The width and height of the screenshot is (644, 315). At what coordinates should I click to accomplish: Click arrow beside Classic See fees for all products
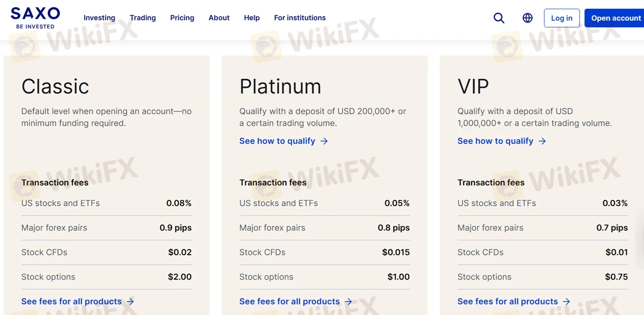coord(130,302)
